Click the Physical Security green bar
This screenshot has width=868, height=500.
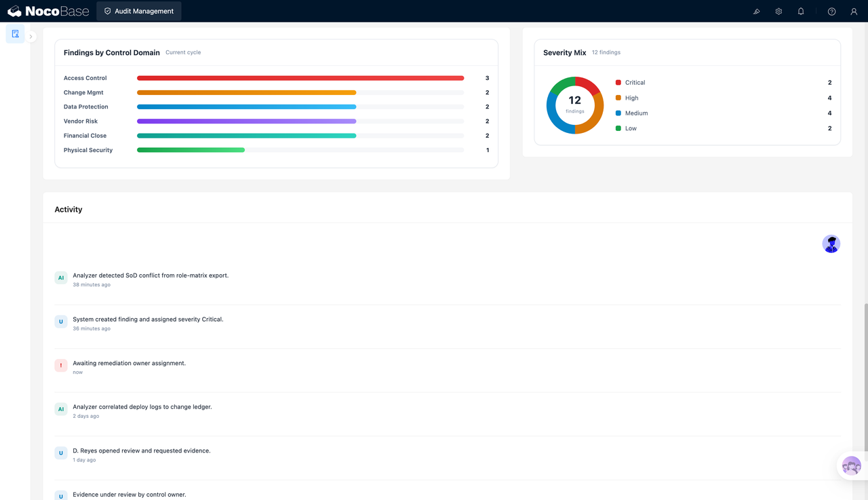pyautogui.click(x=191, y=150)
